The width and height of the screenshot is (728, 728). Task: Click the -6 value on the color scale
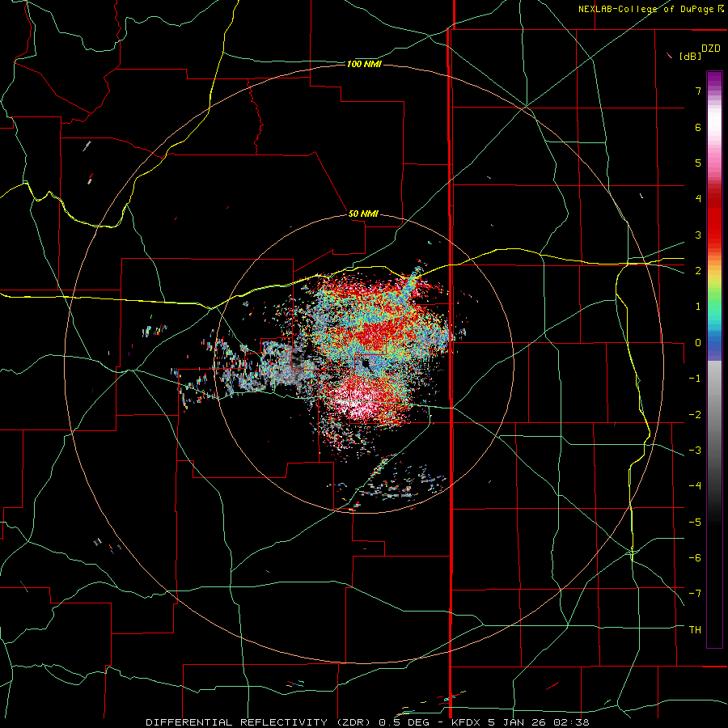pos(695,558)
